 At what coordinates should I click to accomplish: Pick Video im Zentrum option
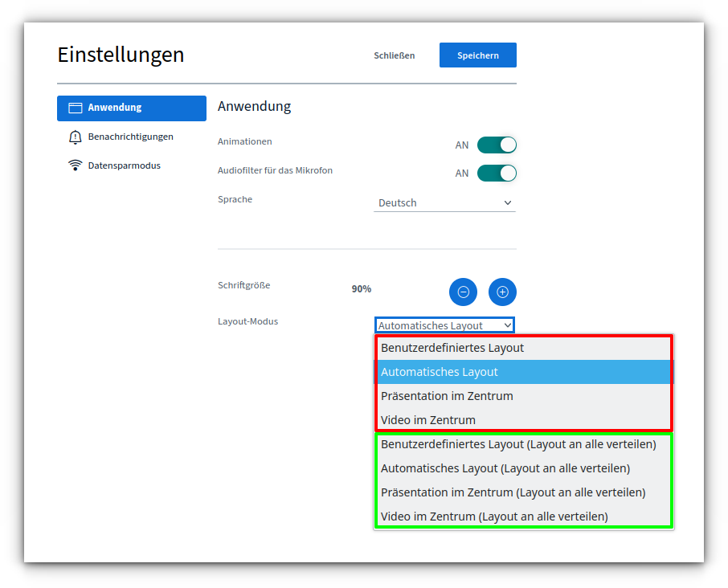pos(427,420)
